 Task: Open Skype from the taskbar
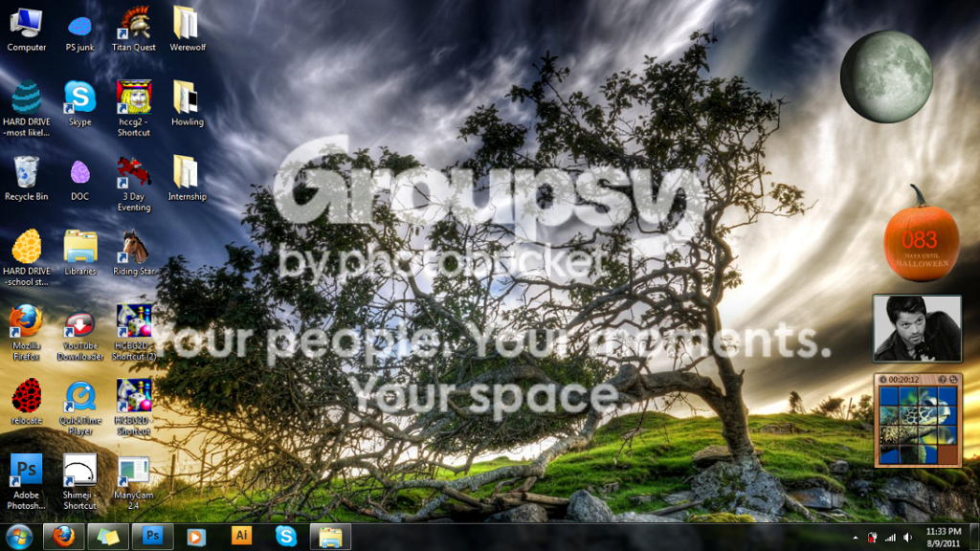286,537
